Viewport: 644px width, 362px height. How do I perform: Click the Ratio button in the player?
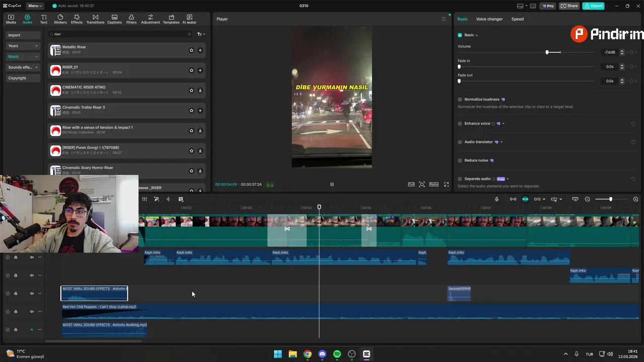click(434, 185)
